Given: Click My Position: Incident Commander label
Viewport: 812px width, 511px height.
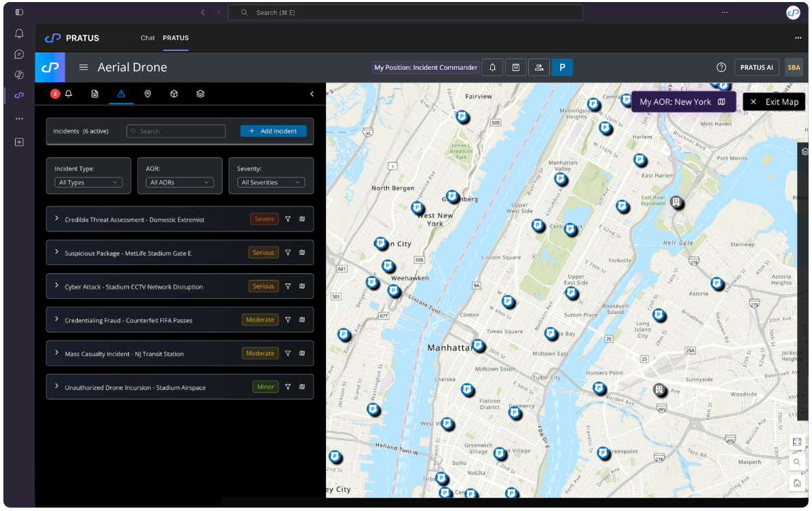Looking at the screenshot, I should click(x=426, y=67).
